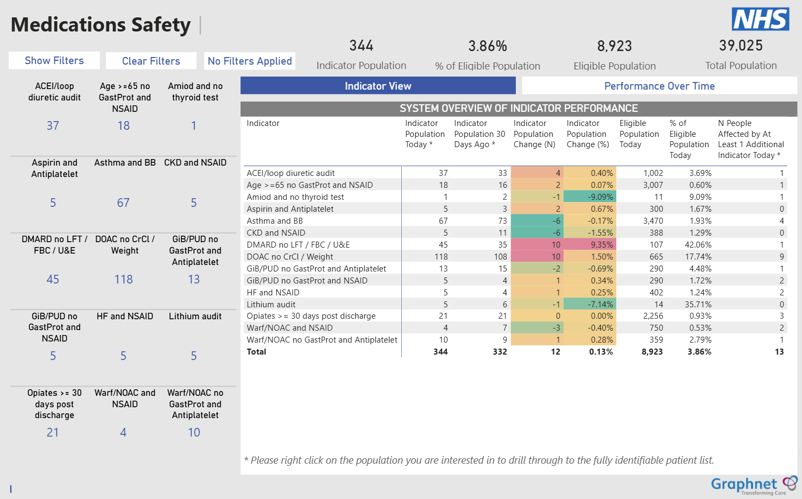Viewport: 802px width, 499px height.
Task: Select the Lithium audit card on left panel
Action: (194, 338)
